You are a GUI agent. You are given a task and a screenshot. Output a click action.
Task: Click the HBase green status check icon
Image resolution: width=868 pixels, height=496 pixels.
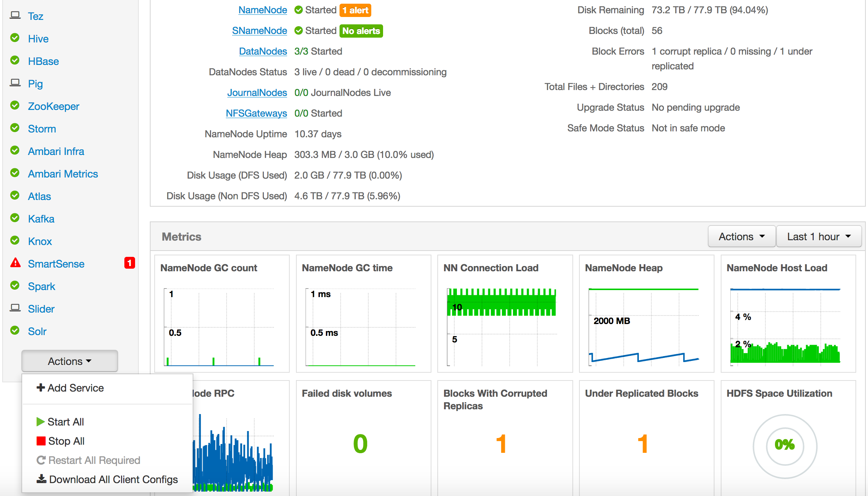pos(15,61)
